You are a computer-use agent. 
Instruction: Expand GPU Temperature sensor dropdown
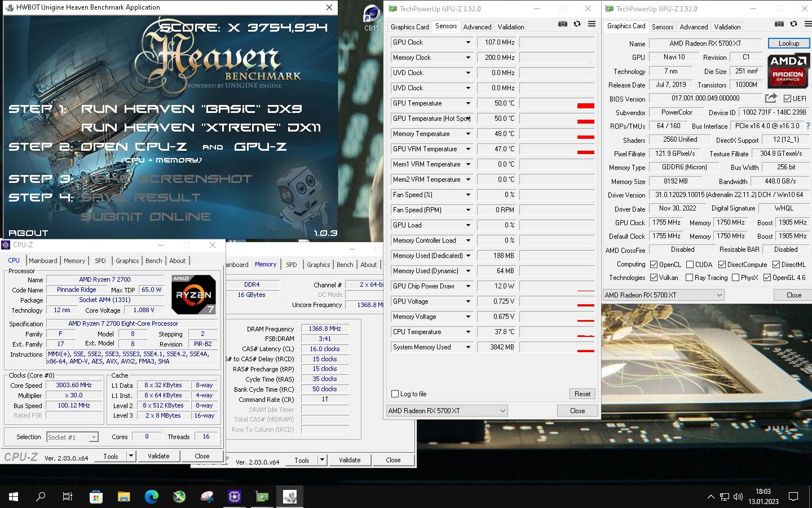[x=468, y=103]
